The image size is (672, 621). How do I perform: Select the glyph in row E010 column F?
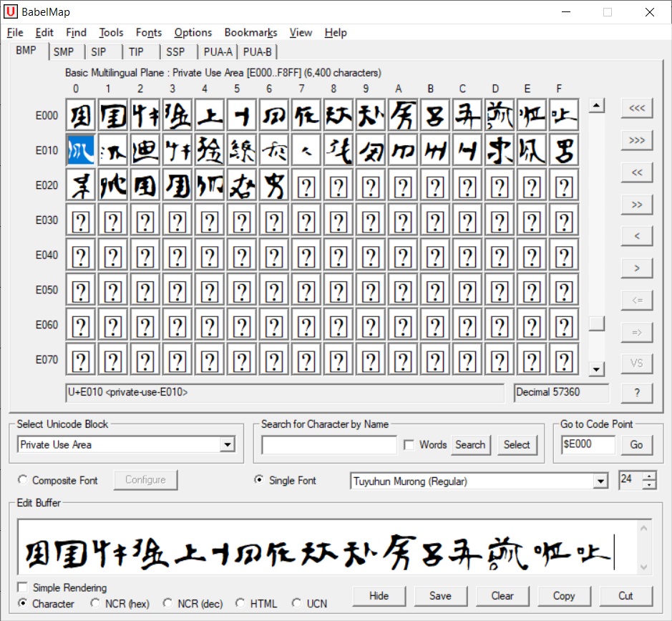[x=564, y=150]
